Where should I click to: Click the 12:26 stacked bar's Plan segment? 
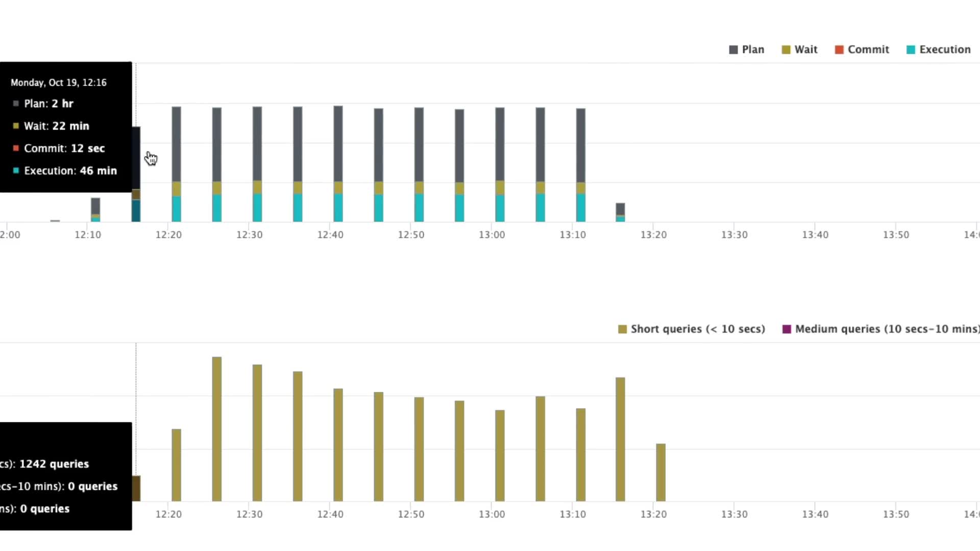pos(217,144)
